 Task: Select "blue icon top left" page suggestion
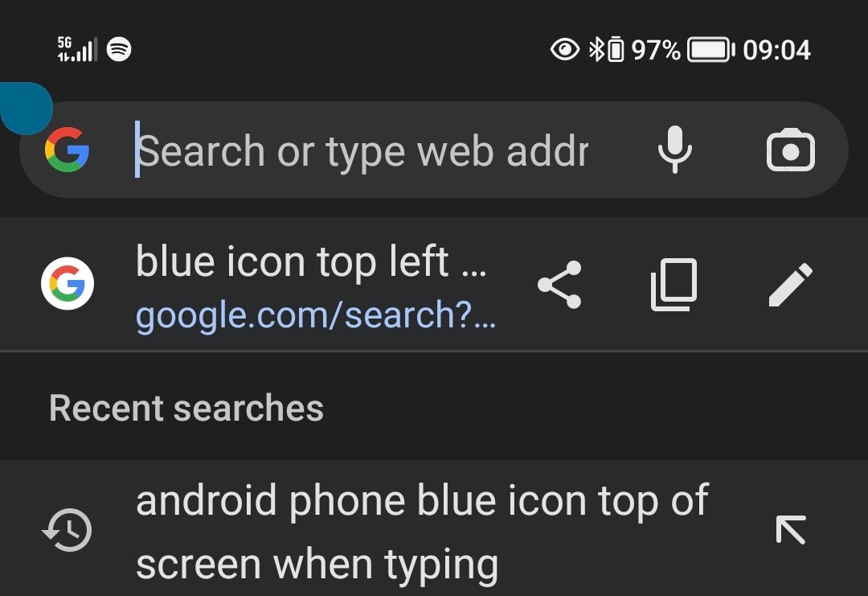point(310,263)
